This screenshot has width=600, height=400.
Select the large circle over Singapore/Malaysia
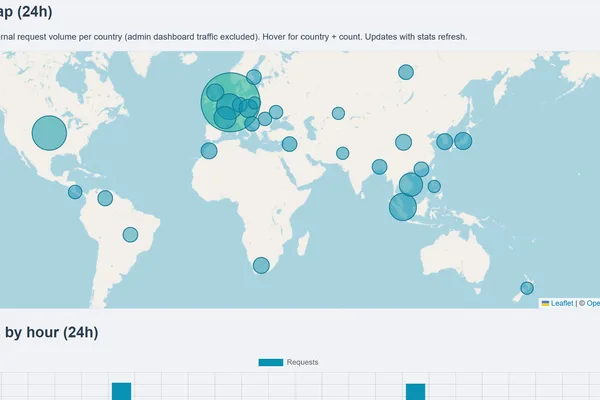[x=403, y=207]
